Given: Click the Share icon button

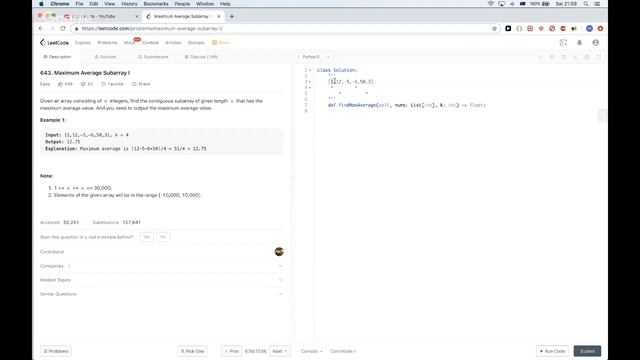Looking at the screenshot, I should (x=141, y=84).
